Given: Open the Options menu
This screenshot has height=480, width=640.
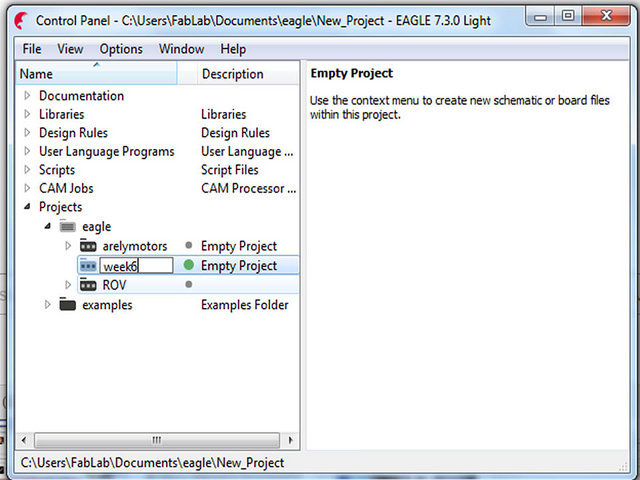Looking at the screenshot, I should [x=121, y=49].
